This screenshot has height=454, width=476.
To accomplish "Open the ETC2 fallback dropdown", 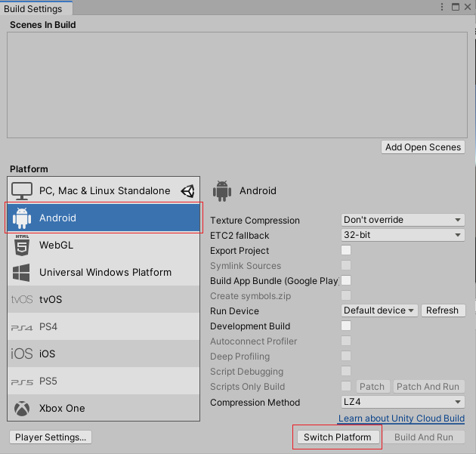I will 403,235.
